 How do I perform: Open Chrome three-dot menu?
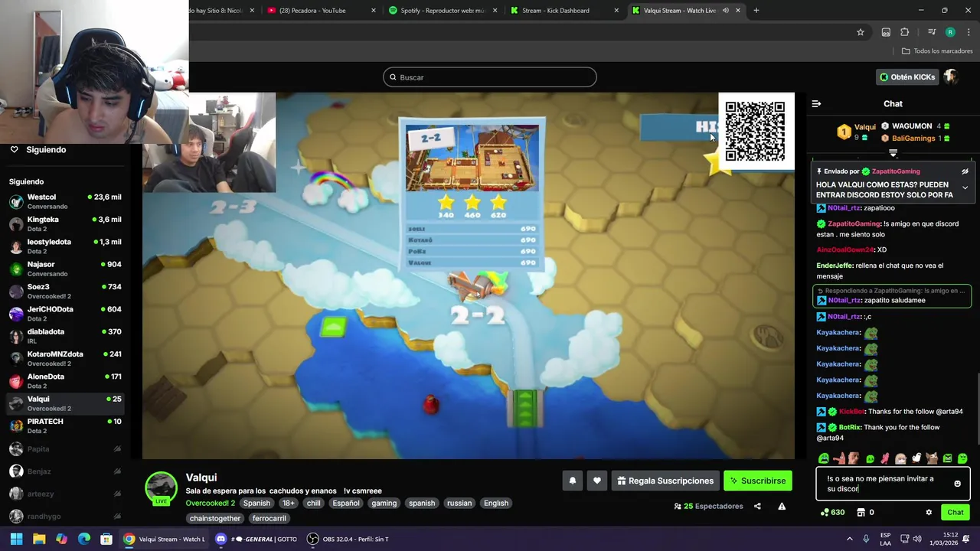click(969, 32)
